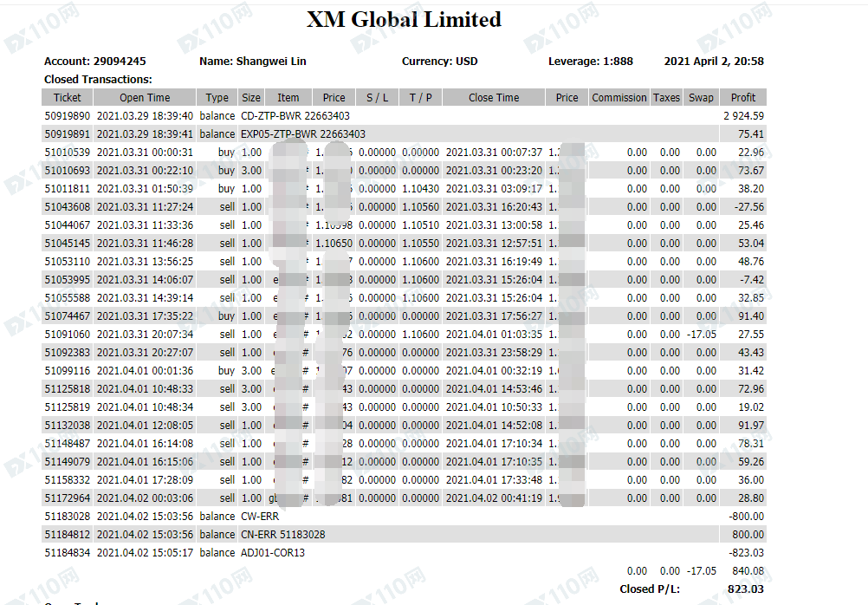Select the CW-ERR balance entry
868x605 pixels.
[x=260, y=517]
